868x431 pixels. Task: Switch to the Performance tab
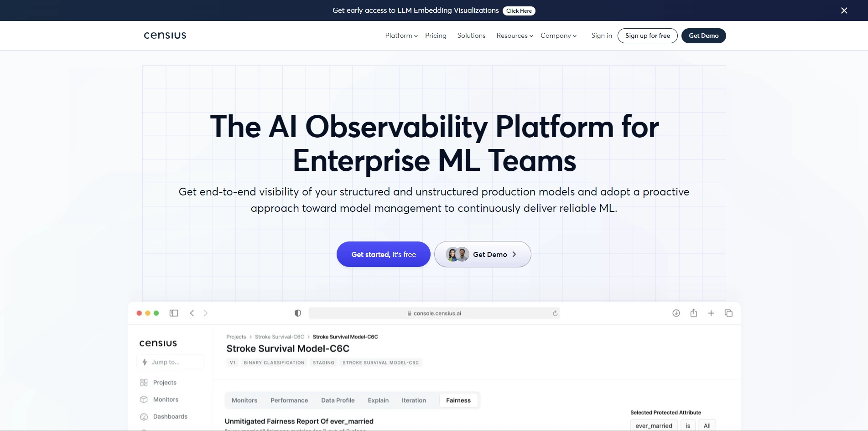[289, 400]
